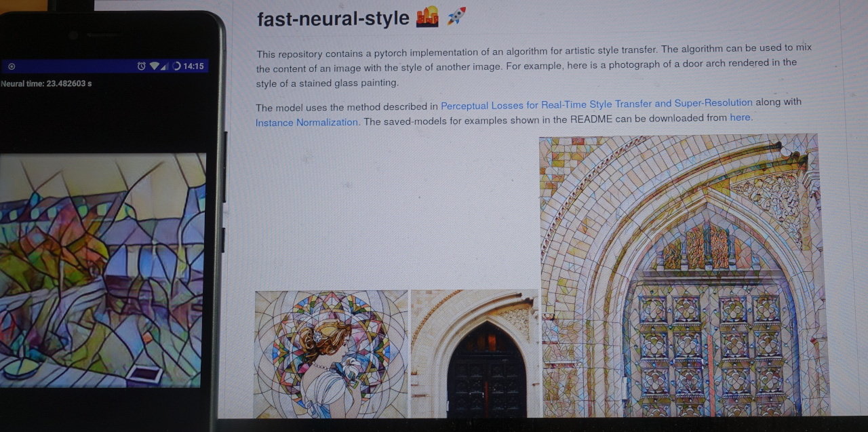
Task: Tap the alarm clock icon in phone status bar
Action: tap(141, 66)
